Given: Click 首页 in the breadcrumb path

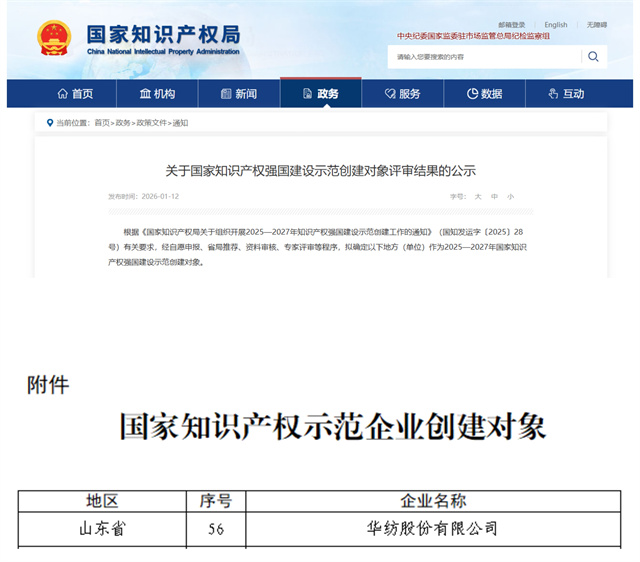Looking at the screenshot, I should 102,123.
